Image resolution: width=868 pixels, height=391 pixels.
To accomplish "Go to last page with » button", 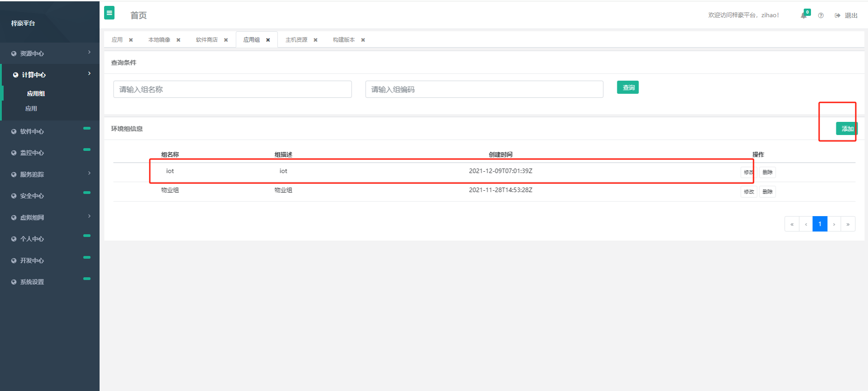I will (848, 224).
